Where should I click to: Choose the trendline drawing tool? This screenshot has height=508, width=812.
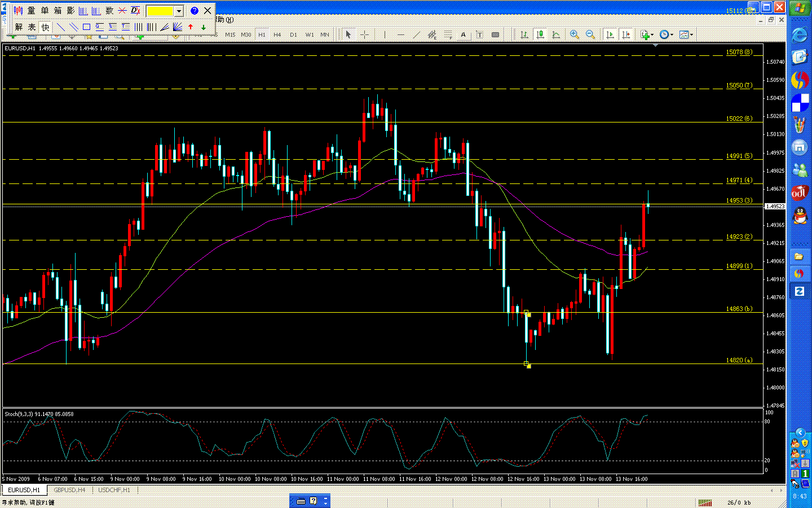pyautogui.click(x=417, y=34)
